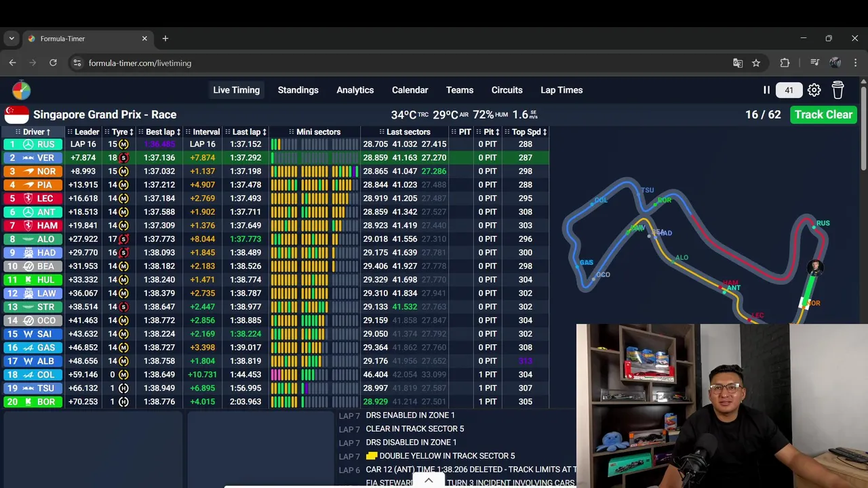Click the Ferrari logo in HAM row

click(x=28, y=226)
